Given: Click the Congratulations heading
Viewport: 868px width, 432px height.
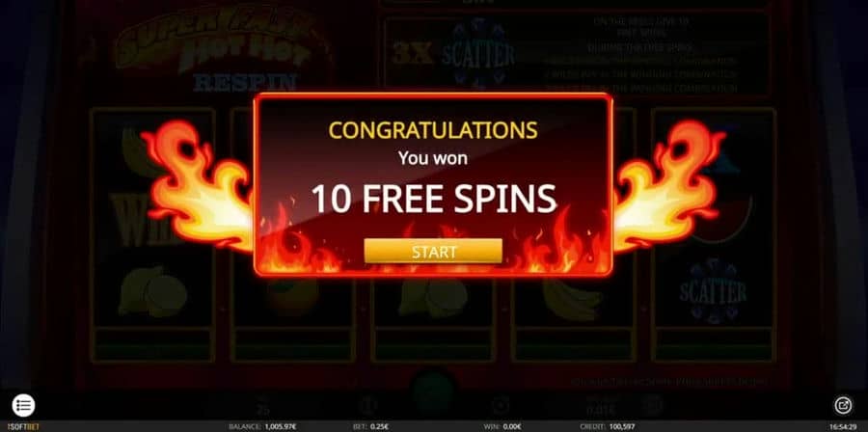Looking at the screenshot, I should tap(433, 130).
